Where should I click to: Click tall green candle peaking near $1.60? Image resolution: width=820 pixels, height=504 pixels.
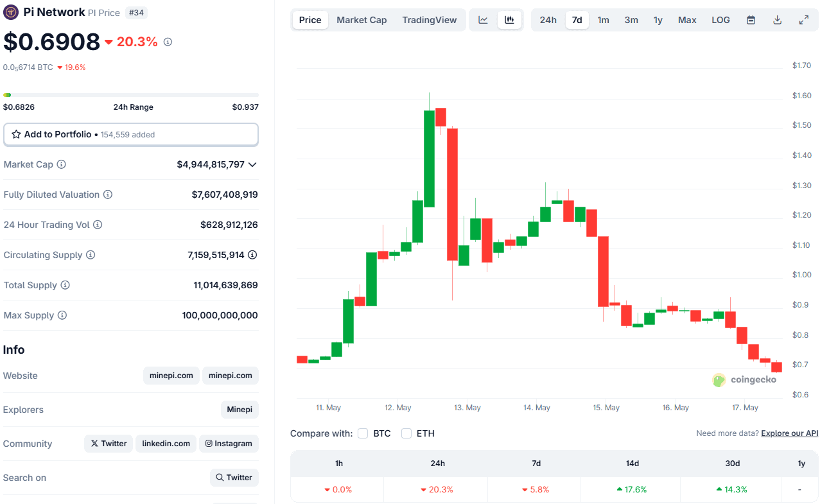click(429, 159)
